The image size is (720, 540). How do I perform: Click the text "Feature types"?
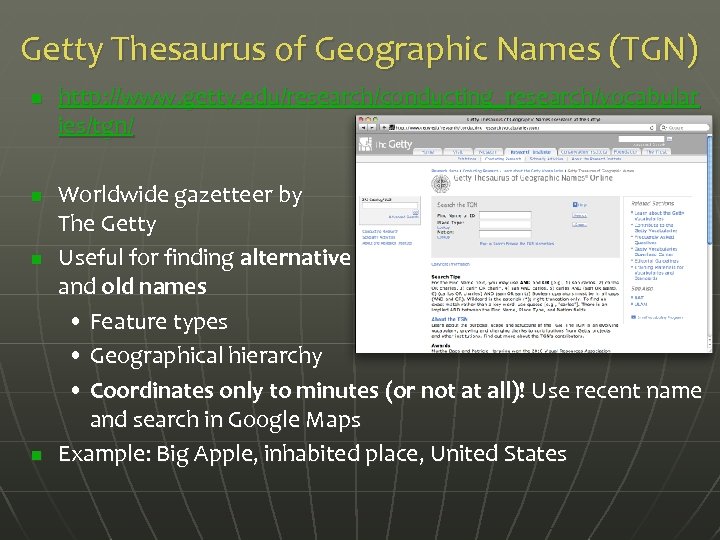[158, 322]
